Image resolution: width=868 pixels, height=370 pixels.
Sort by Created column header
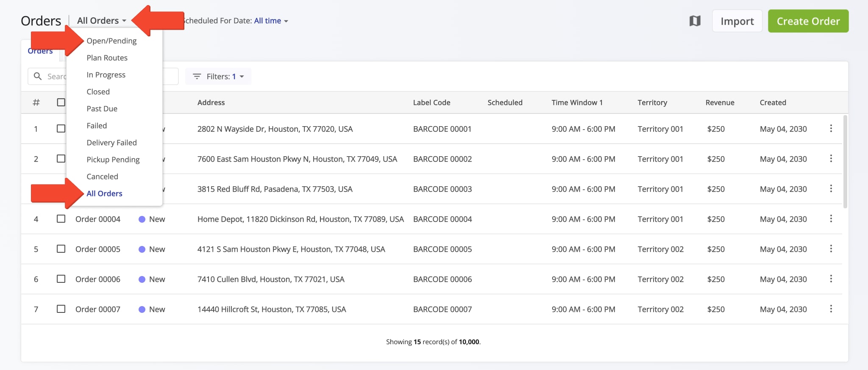tap(773, 102)
